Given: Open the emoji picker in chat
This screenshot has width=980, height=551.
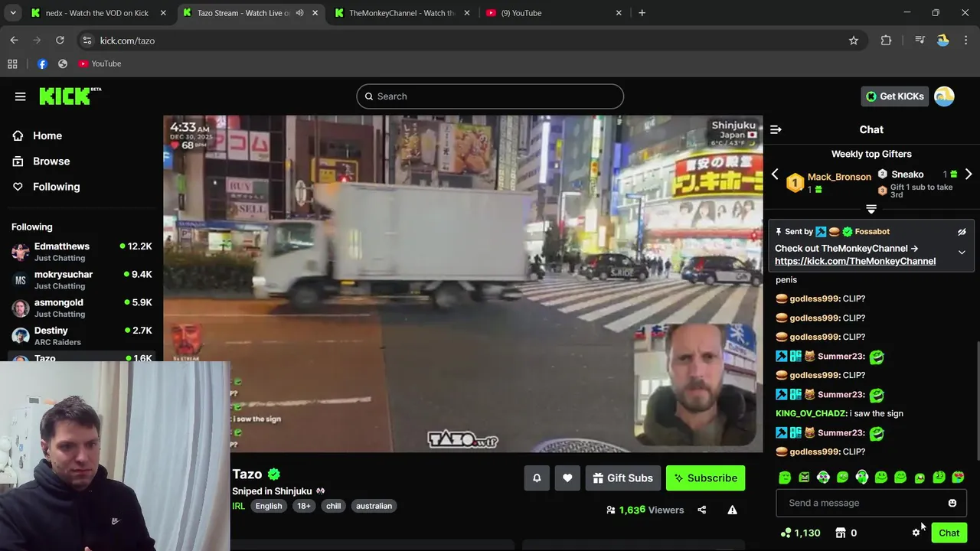Looking at the screenshot, I should 952,503.
